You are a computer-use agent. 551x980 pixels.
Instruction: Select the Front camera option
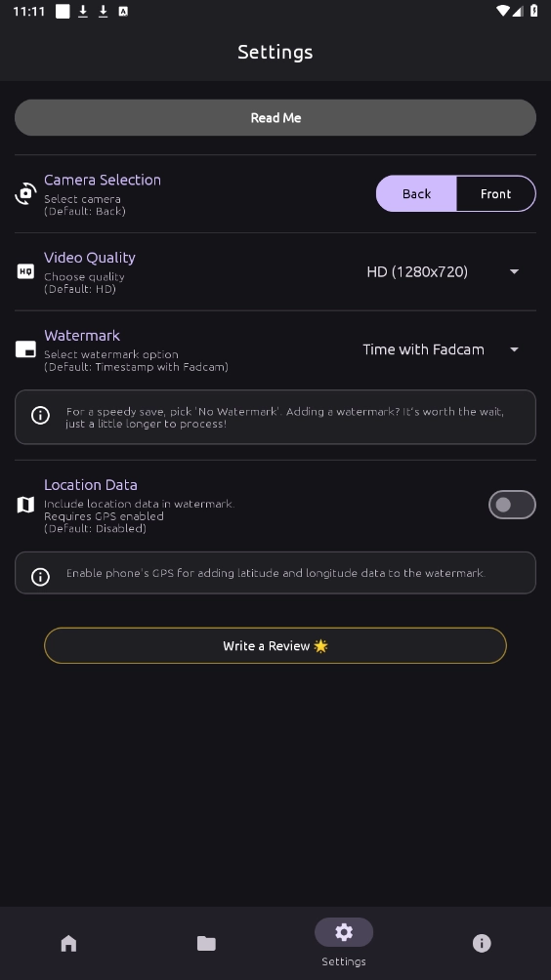click(496, 193)
